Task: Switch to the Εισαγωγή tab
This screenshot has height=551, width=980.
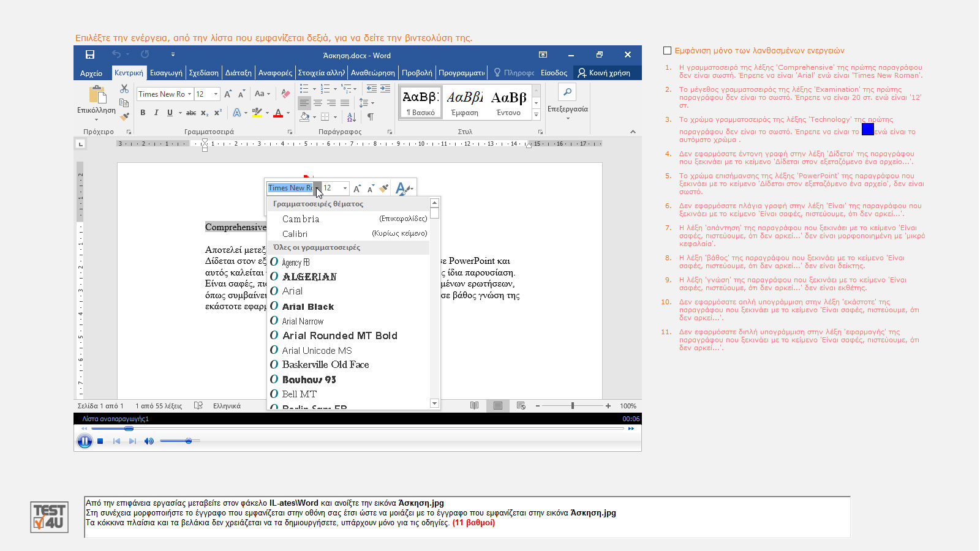Action: click(166, 73)
